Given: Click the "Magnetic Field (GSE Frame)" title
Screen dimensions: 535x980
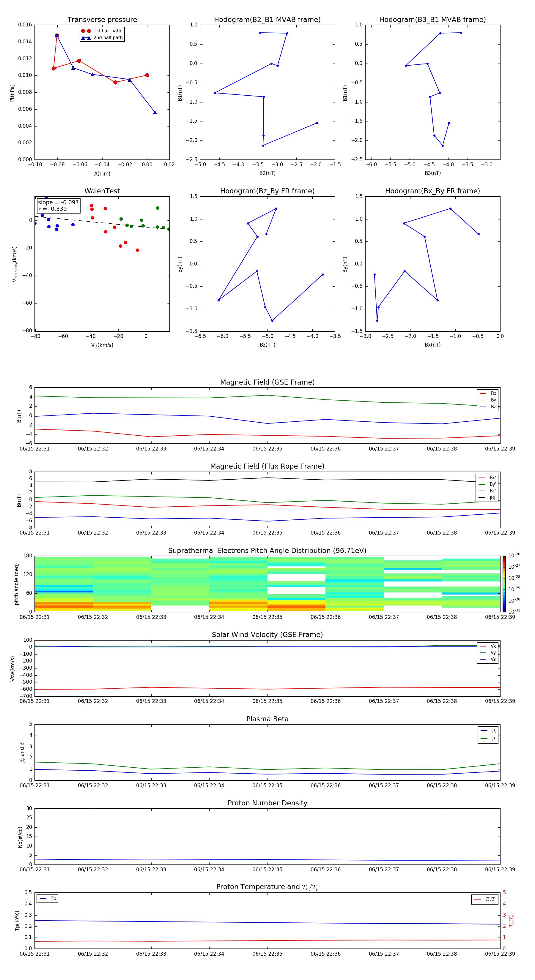Looking at the screenshot, I should tap(267, 382).
